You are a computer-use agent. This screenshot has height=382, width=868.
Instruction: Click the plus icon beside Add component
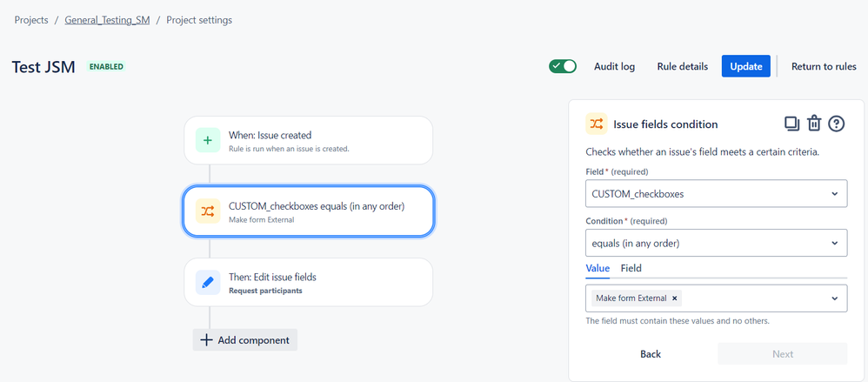[206, 340]
